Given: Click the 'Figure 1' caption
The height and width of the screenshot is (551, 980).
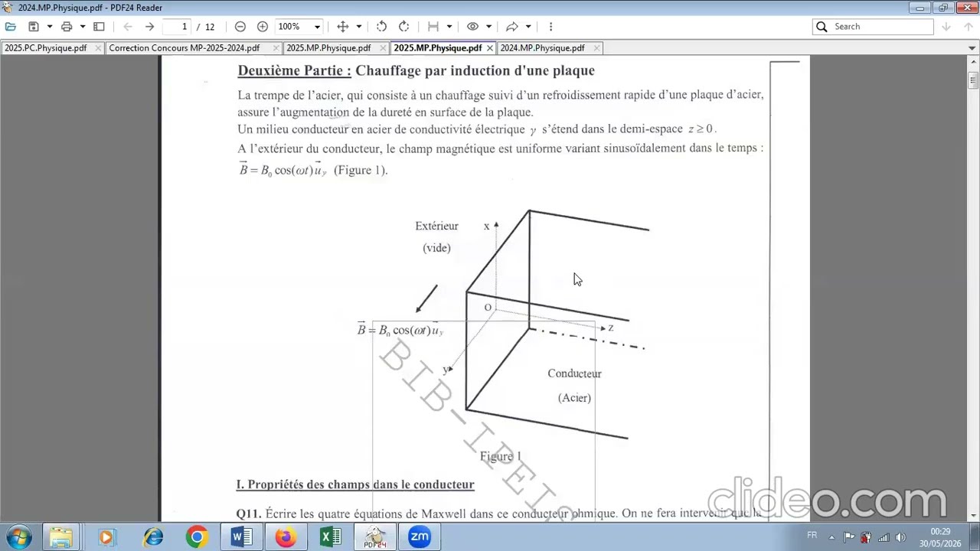Looking at the screenshot, I should [x=501, y=457].
